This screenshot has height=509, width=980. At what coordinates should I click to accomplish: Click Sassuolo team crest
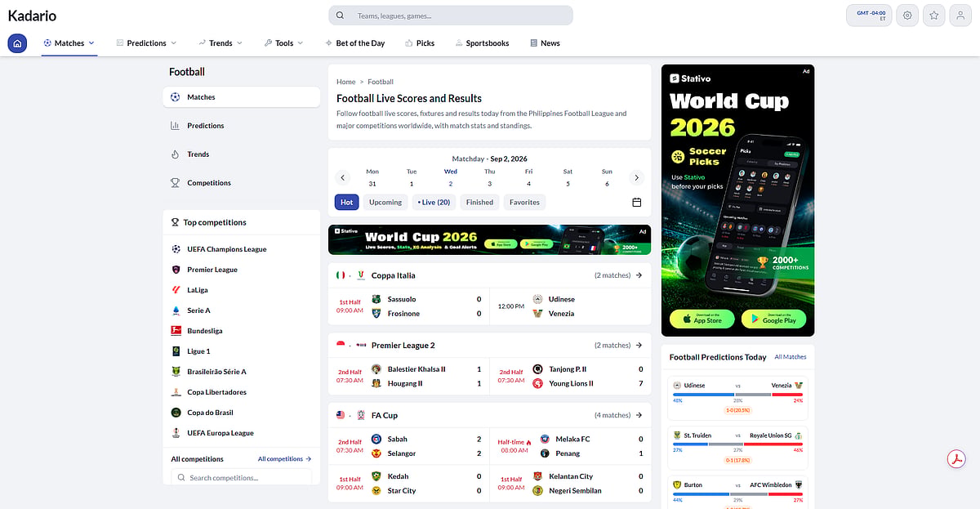click(376, 299)
